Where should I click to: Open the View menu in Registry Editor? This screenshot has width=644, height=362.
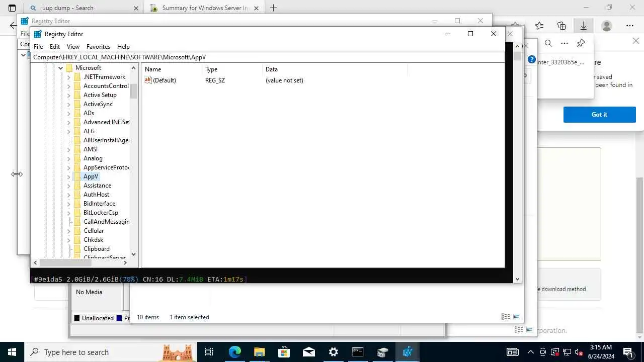(x=73, y=46)
